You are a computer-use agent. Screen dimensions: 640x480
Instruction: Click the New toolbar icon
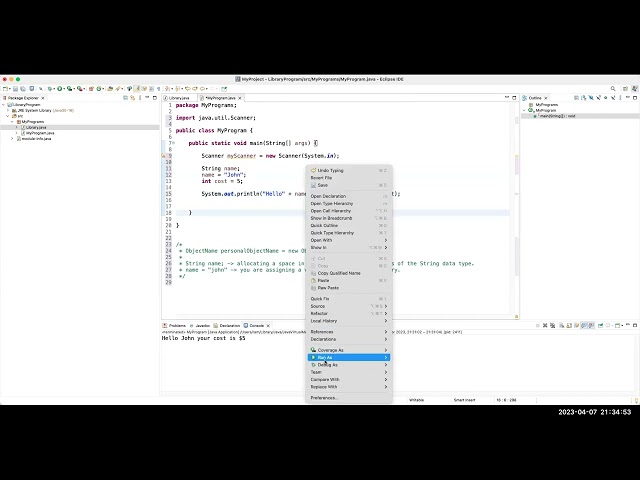point(6,89)
